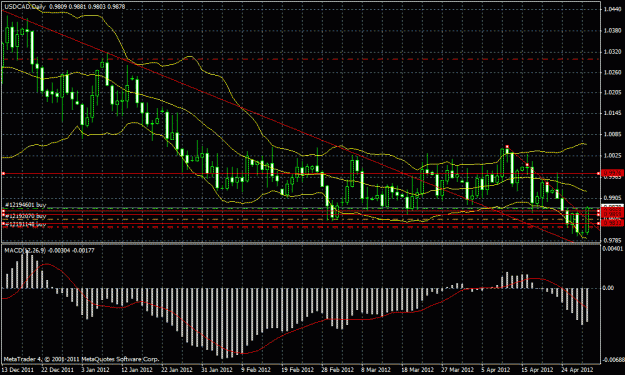This screenshot has width=625, height=375.
Task: Select right handle of 0.9976 horizontal line
Action: coord(599,174)
